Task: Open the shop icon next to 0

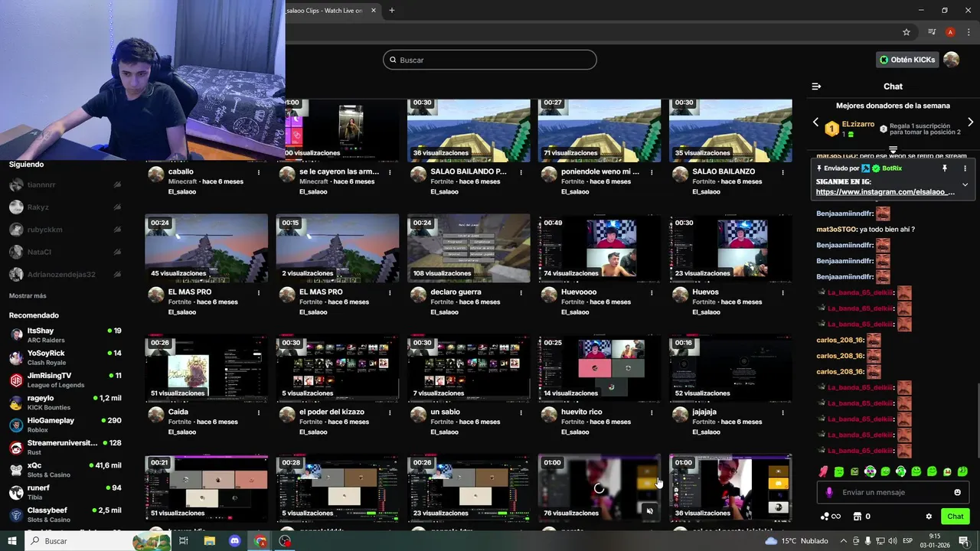Action: click(857, 517)
